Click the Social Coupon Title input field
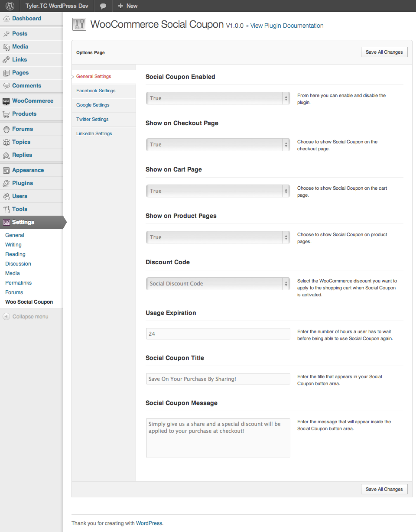Screen dimensions: 416x532 tap(218, 379)
